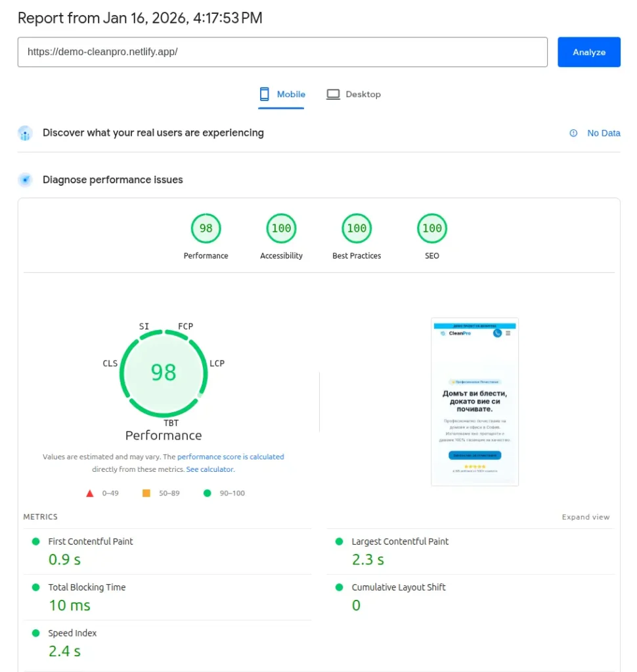The width and height of the screenshot is (637, 672).
Task: Click the Performance gauge showing 98
Action: click(x=163, y=372)
